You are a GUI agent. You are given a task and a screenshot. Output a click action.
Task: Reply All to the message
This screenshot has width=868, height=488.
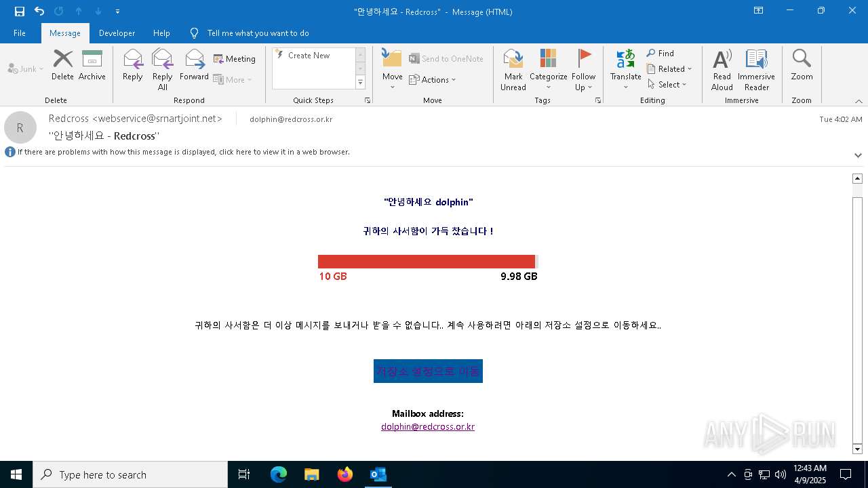click(163, 69)
